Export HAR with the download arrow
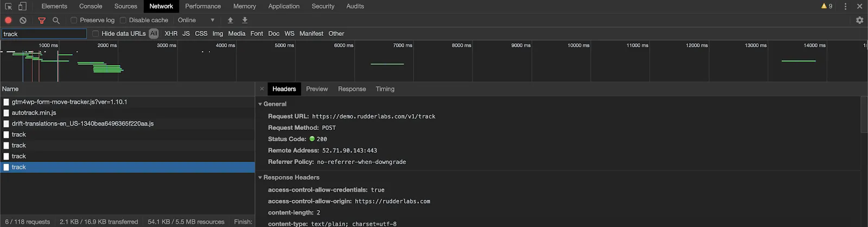 click(245, 20)
